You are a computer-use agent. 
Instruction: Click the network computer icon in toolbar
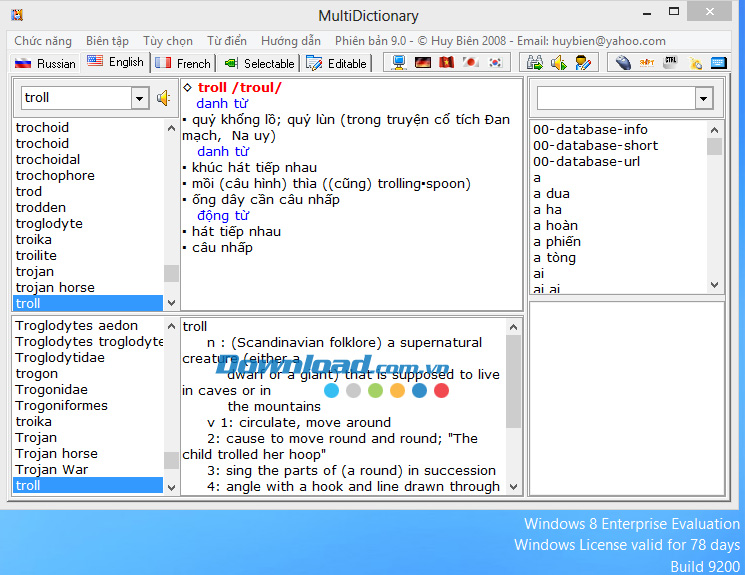pyautogui.click(x=399, y=63)
